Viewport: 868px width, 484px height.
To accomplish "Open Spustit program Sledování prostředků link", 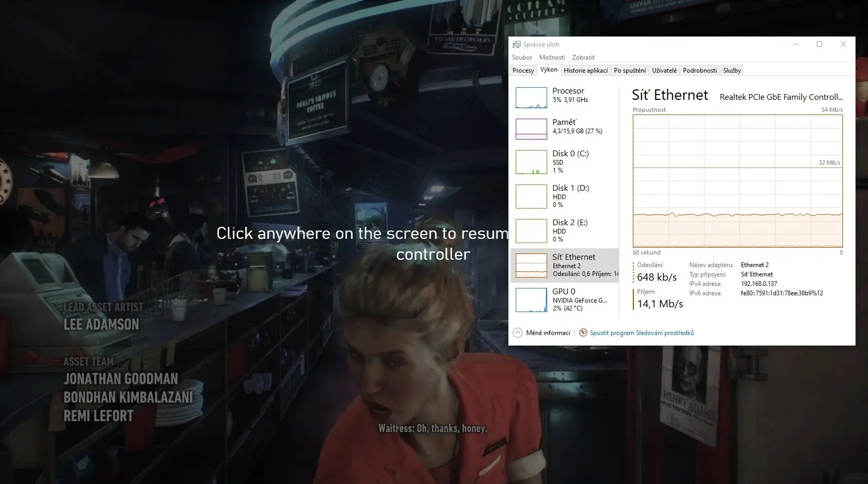I will tap(642, 333).
